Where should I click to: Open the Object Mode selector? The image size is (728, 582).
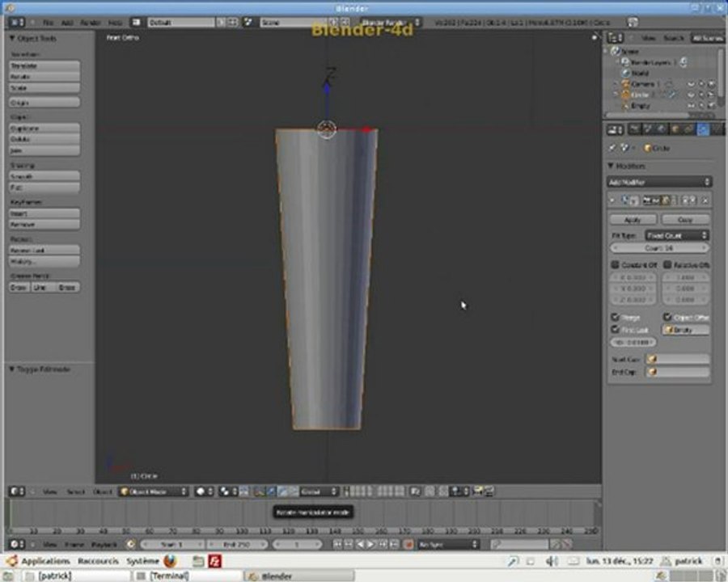pyautogui.click(x=154, y=491)
